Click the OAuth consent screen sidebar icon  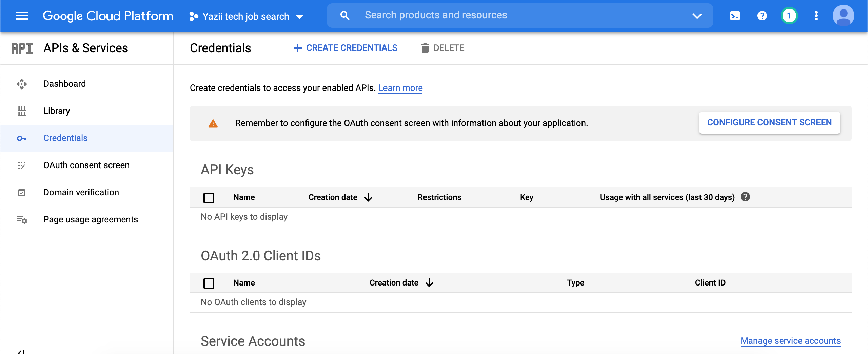[22, 165]
